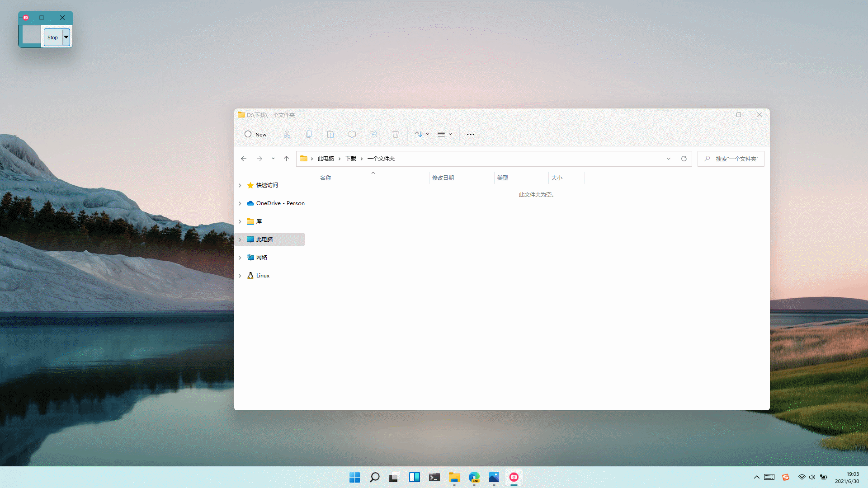868x488 pixels.
Task: Click the Delete trash icon
Action: pyautogui.click(x=396, y=134)
